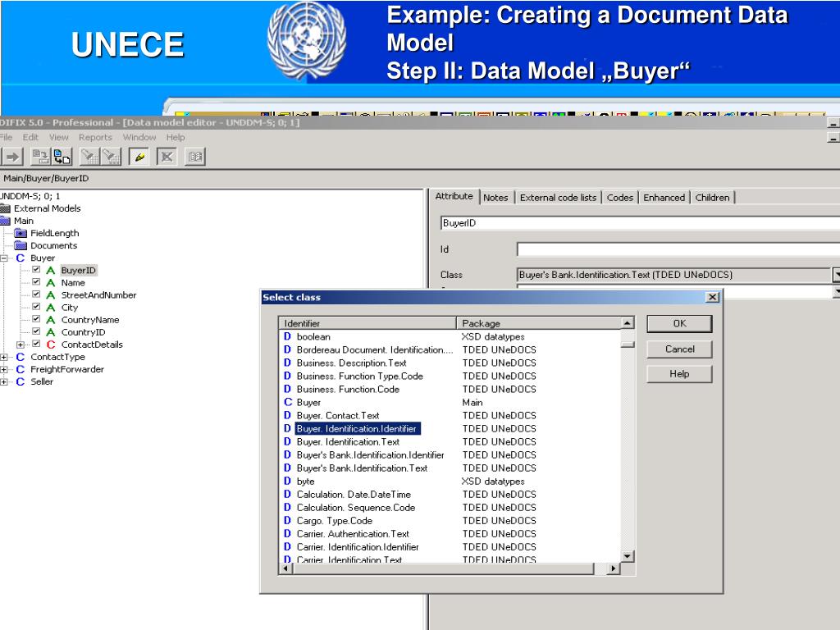
Task: Toggle the BuyerID checkbox
Action: click(36, 269)
